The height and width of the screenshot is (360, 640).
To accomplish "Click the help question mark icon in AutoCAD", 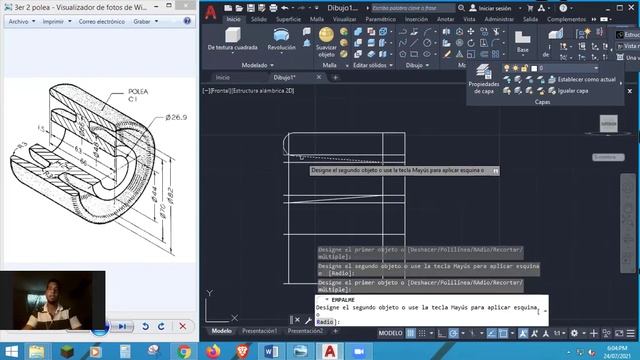I will tap(563, 8).
